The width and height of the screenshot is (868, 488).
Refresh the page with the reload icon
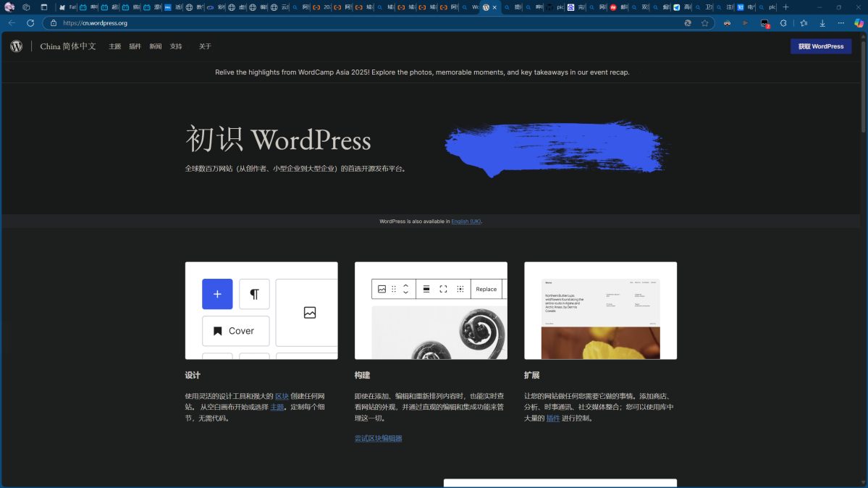pos(30,23)
